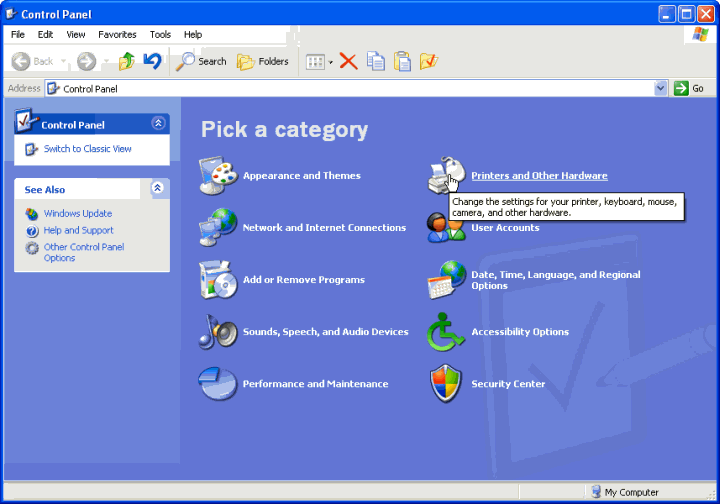Click the Copy toolbar icon

point(376,61)
